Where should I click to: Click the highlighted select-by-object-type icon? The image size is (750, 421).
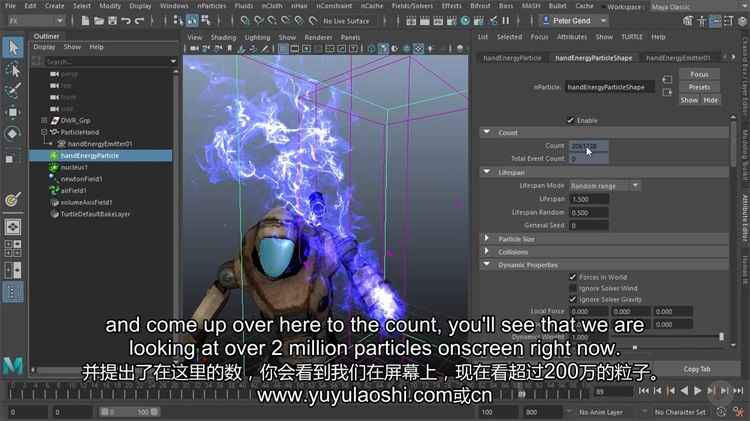coord(192,20)
